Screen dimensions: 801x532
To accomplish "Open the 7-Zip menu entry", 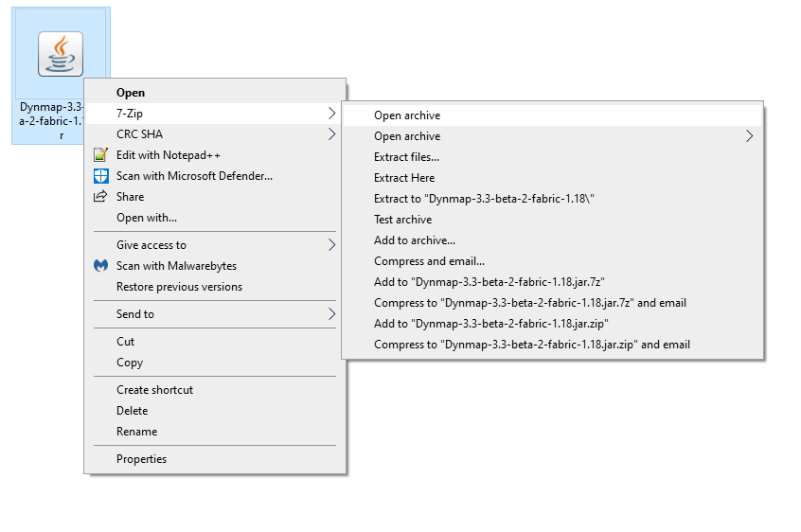I will pyautogui.click(x=215, y=114).
